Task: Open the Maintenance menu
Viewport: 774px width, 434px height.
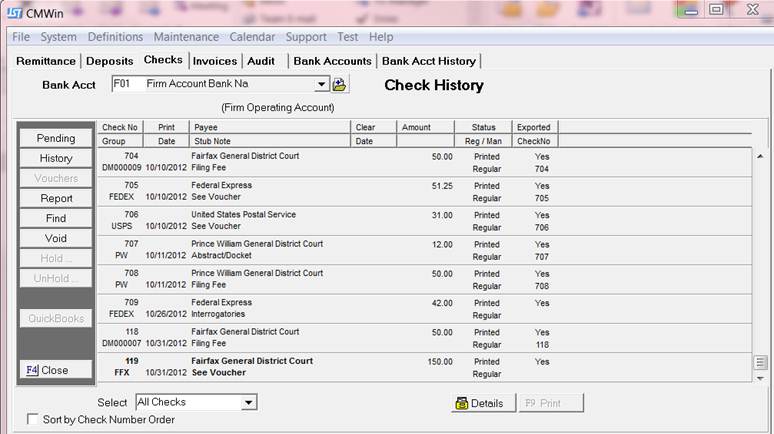Action: pyautogui.click(x=186, y=37)
